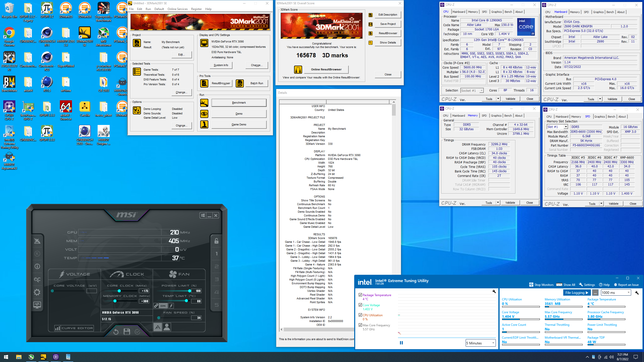The width and height of the screenshot is (644, 362).
Task: Switch to user-defined fan mode
Action: tap(167, 327)
